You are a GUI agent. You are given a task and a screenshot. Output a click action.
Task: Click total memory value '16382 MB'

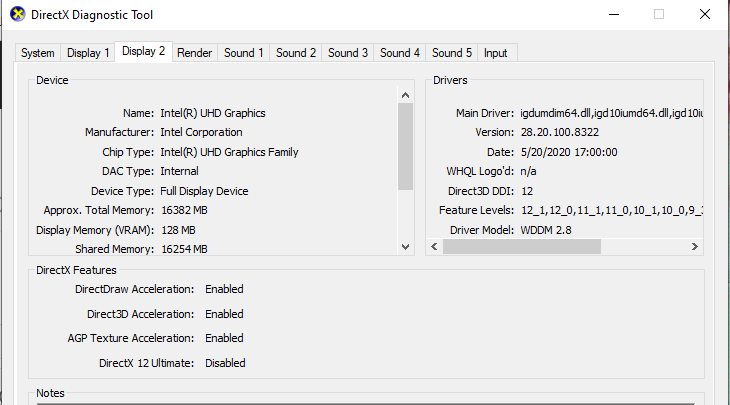(184, 210)
